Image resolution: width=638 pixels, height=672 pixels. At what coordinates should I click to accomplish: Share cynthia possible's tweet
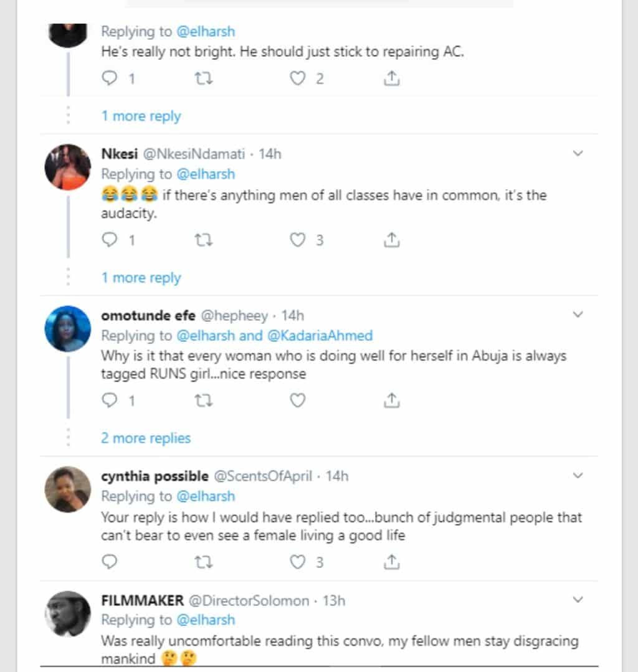pos(391,562)
